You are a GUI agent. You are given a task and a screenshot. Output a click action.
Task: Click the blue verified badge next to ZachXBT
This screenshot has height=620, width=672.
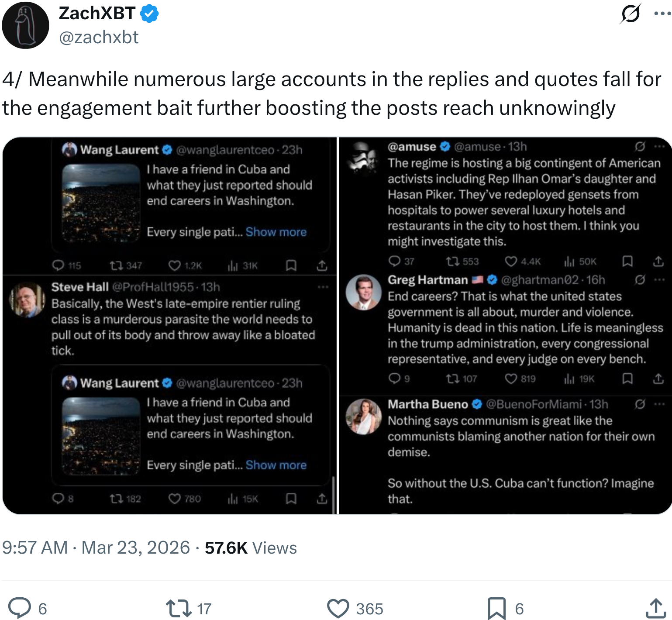(x=149, y=14)
